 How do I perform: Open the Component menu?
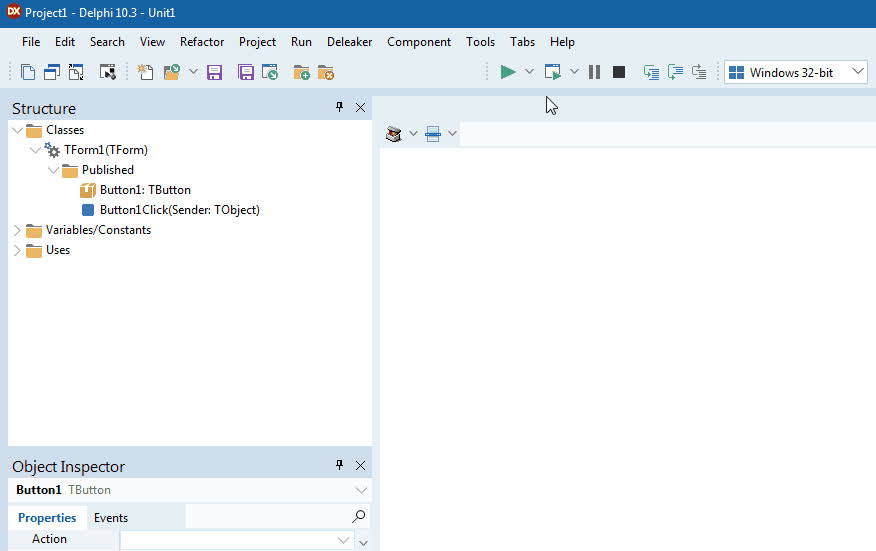coord(419,42)
